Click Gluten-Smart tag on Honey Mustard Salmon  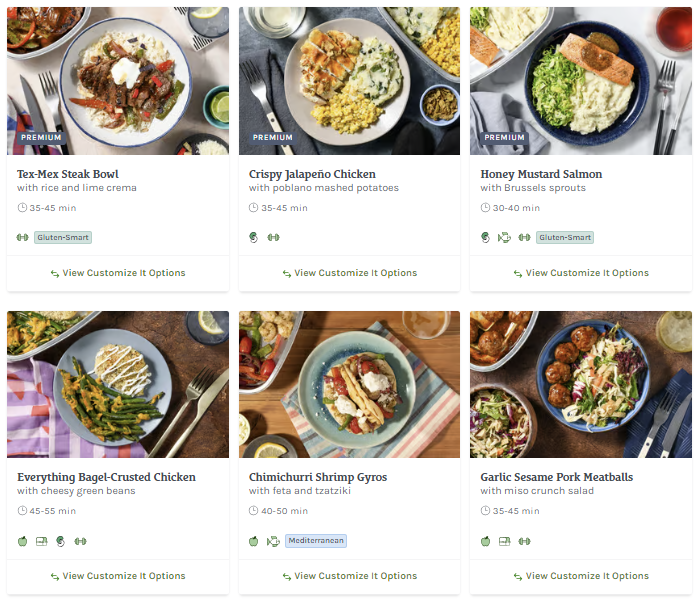pos(565,238)
